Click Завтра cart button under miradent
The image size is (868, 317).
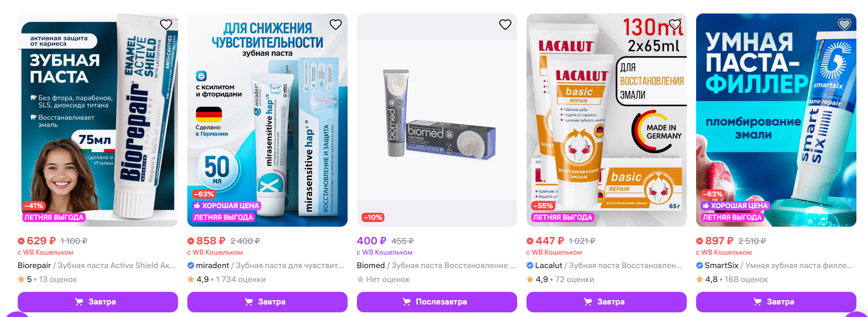(x=267, y=302)
